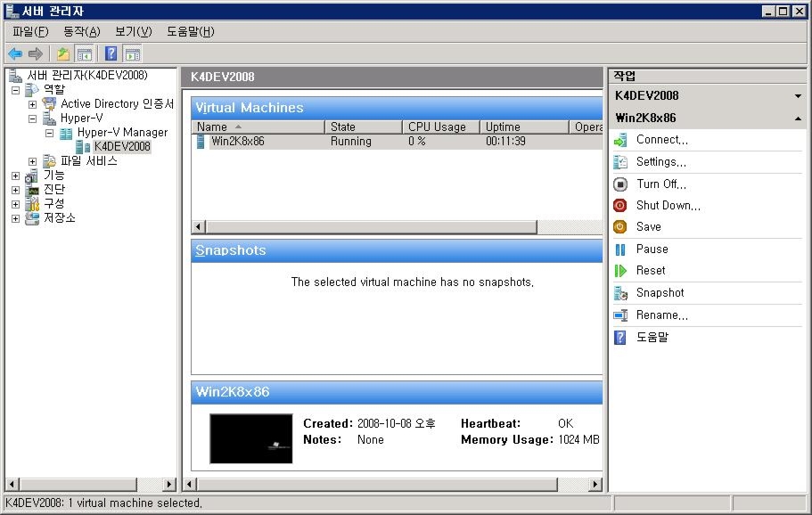Sort by the CPU Usage column header

pyautogui.click(x=441, y=127)
